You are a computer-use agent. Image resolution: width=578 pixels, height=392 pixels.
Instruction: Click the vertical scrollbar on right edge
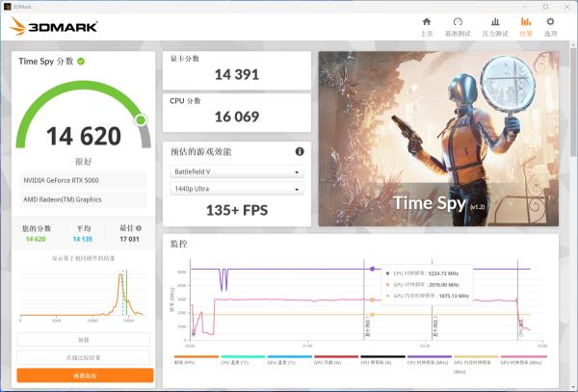(573, 103)
